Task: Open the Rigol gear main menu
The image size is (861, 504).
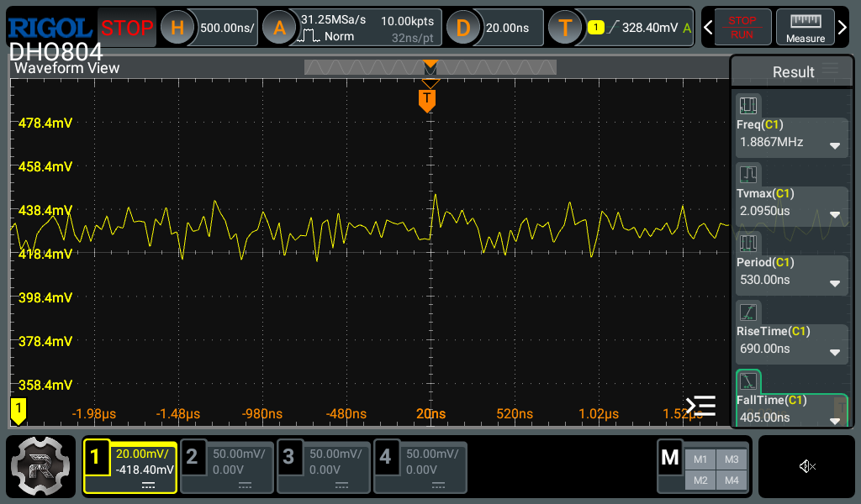Action: point(41,466)
